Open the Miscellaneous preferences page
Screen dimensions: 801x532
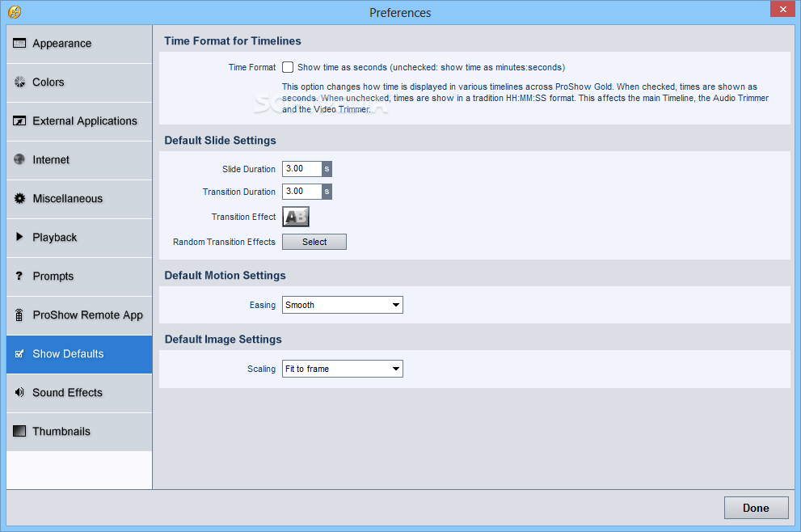[x=79, y=200]
